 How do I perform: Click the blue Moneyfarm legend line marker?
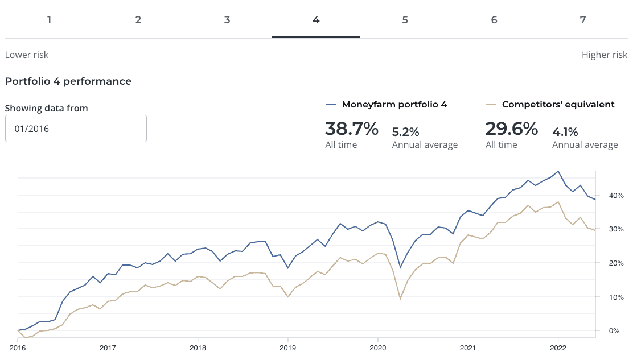[331, 105]
